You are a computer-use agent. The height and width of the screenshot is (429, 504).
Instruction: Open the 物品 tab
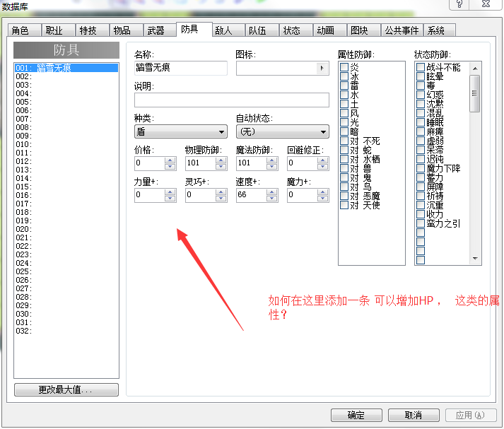click(127, 30)
